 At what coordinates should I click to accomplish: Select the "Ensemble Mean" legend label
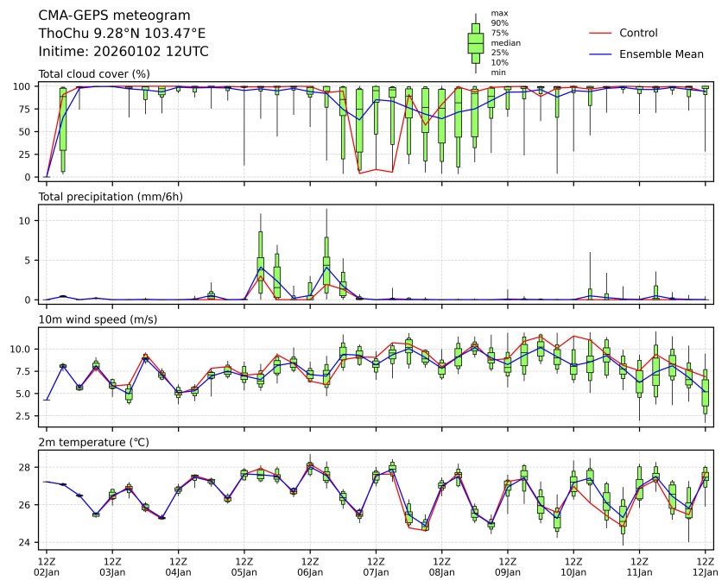662,54
